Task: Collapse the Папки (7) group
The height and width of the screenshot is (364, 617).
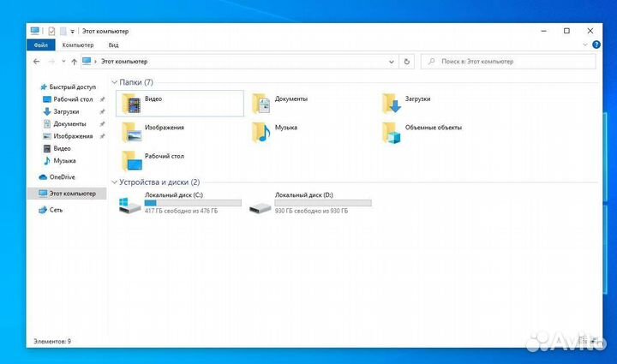Action: (115, 82)
